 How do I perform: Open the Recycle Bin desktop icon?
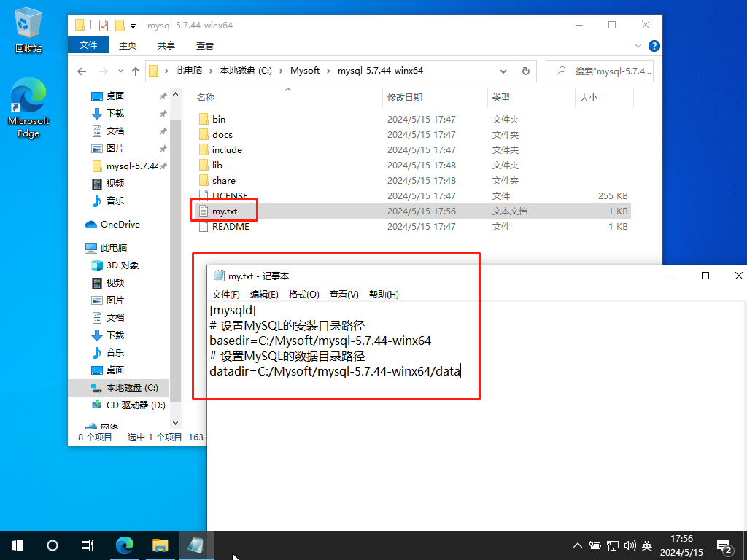28,31
